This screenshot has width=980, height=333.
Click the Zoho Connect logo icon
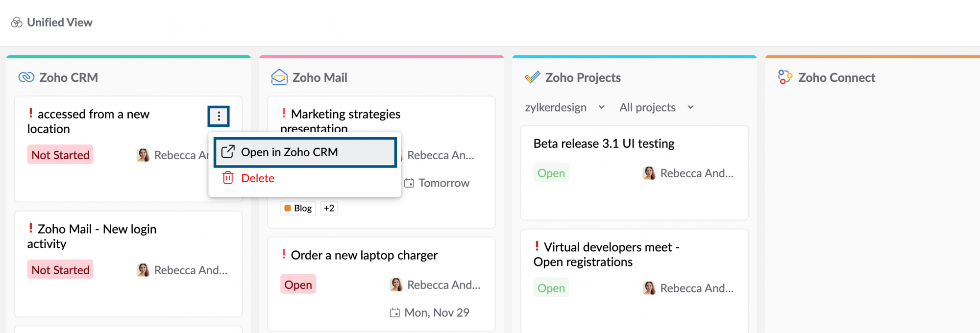pos(785,77)
